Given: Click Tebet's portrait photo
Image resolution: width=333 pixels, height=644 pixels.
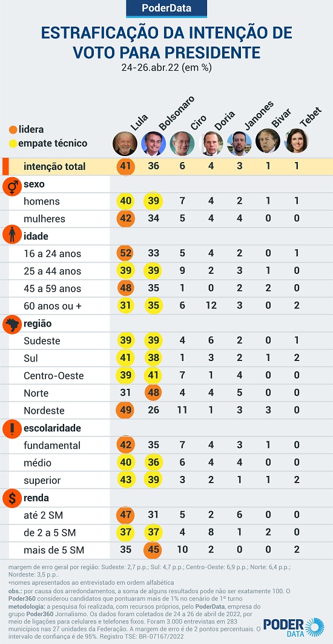Looking at the screenshot, I should 297,141.
